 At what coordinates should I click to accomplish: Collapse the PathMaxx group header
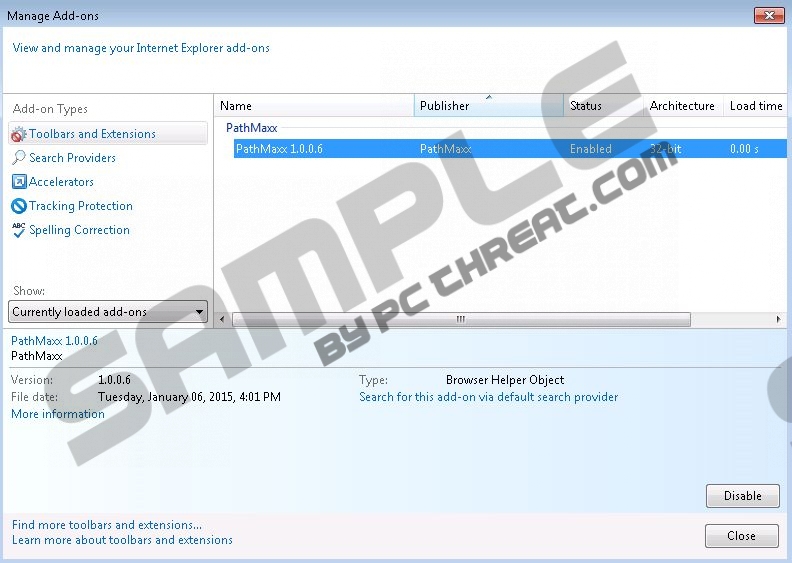pyautogui.click(x=251, y=128)
